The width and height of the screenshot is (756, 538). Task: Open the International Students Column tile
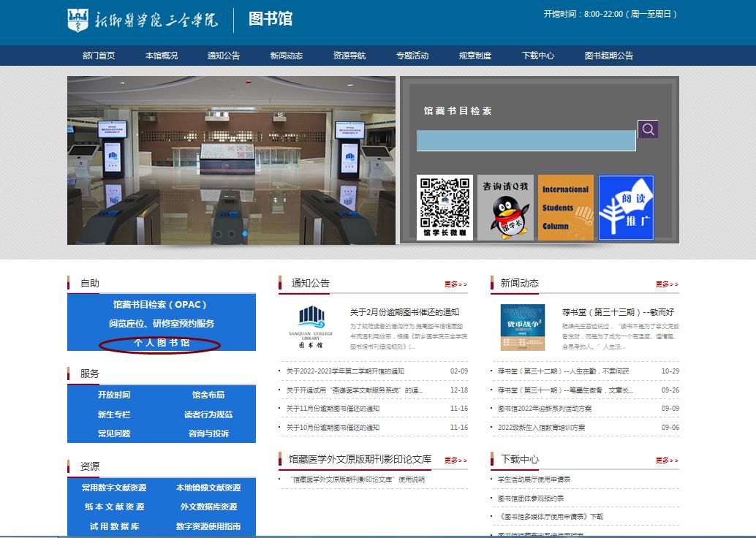pos(566,208)
